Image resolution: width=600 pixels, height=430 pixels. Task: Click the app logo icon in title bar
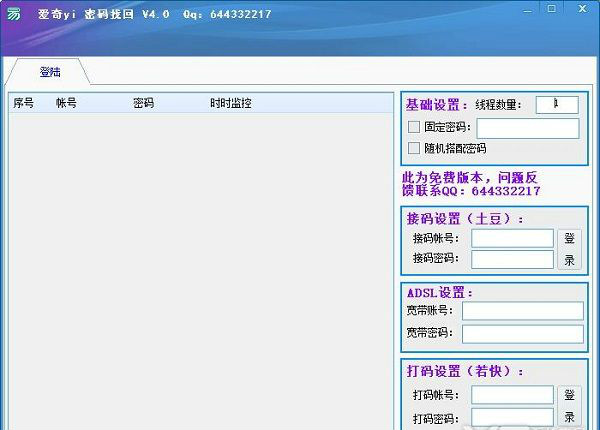pos(14,14)
